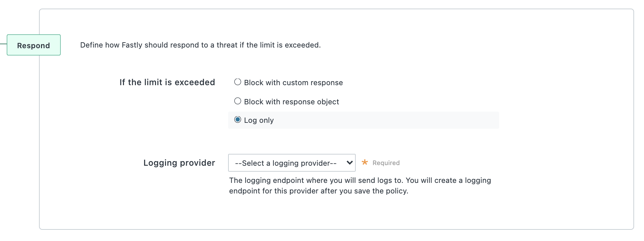The image size is (644, 241).
Task: Open the logging provider dropdown
Action: click(x=292, y=163)
